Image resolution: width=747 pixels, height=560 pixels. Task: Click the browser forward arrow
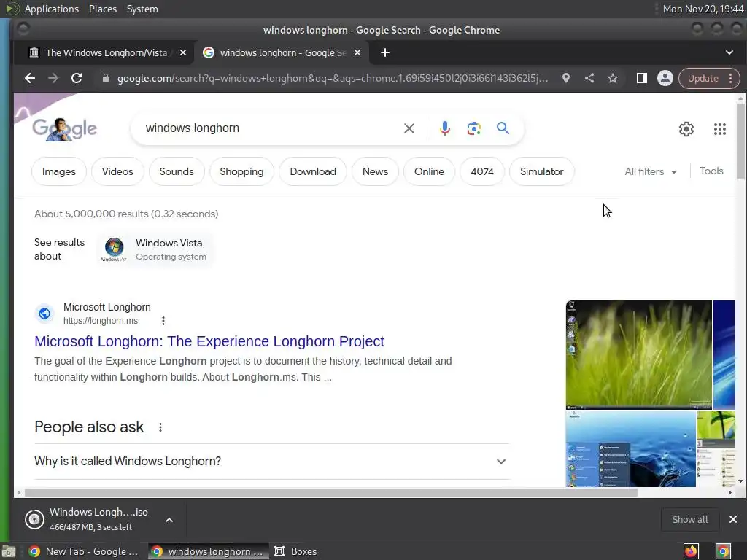coord(53,78)
